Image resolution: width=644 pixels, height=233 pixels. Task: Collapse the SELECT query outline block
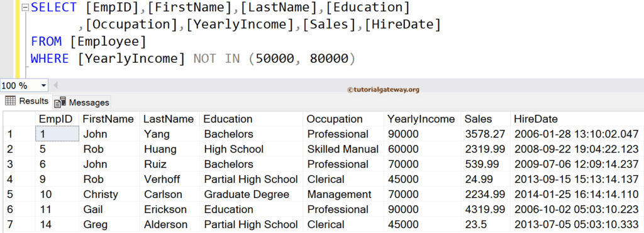[25, 8]
